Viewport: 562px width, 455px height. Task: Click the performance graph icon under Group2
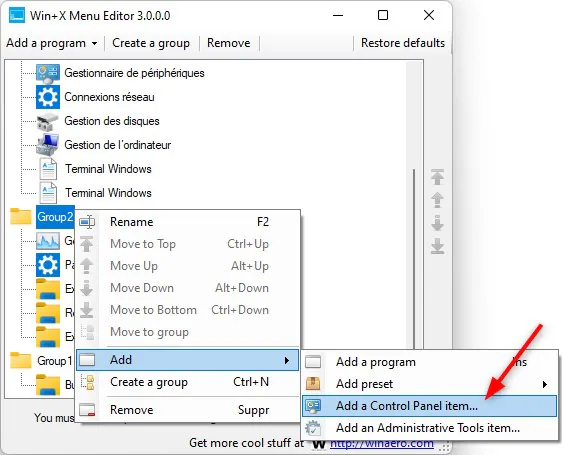pyautogui.click(x=48, y=241)
